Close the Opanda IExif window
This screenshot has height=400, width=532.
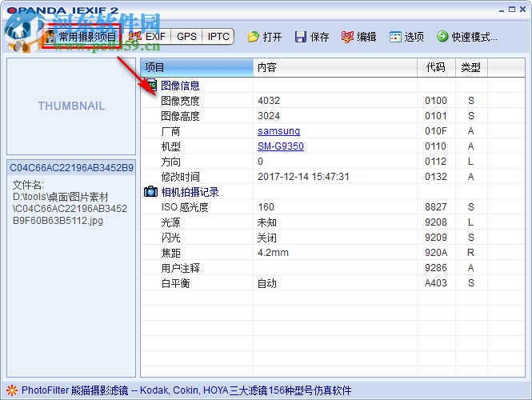[523, 10]
